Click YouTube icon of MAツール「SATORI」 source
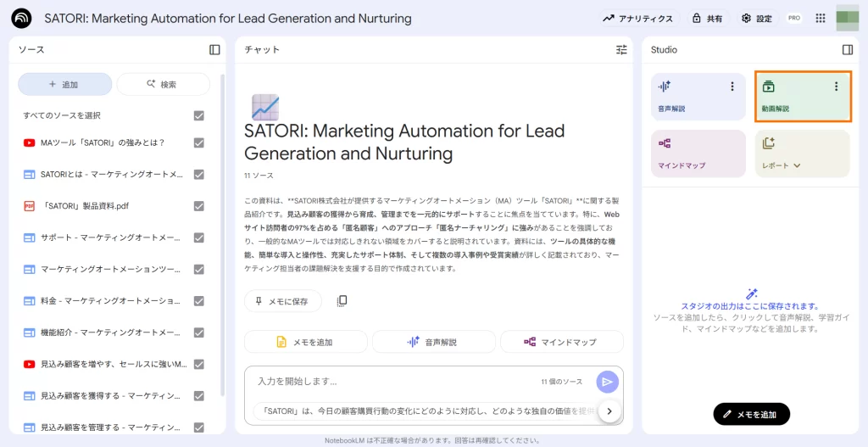The image size is (868, 447). click(x=30, y=142)
